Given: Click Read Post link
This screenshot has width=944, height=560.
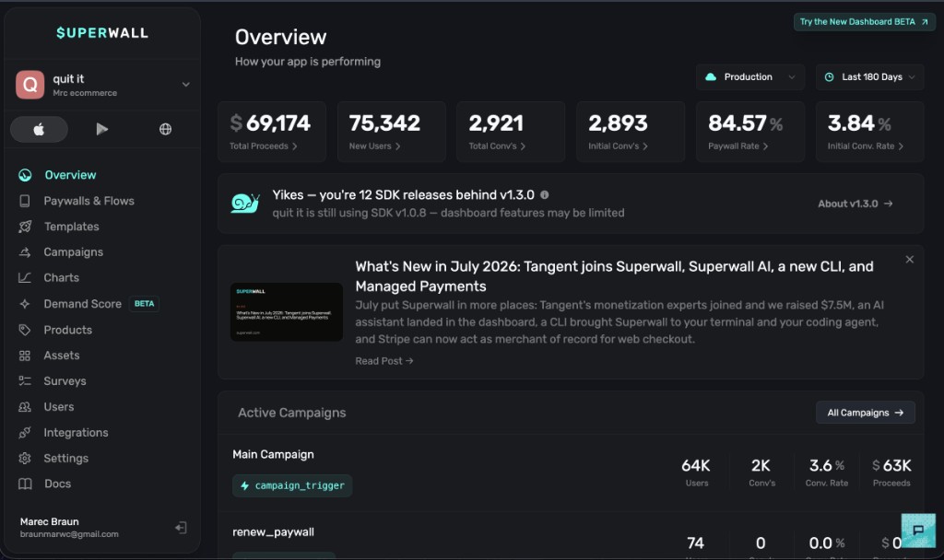Looking at the screenshot, I should tap(384, 361).
